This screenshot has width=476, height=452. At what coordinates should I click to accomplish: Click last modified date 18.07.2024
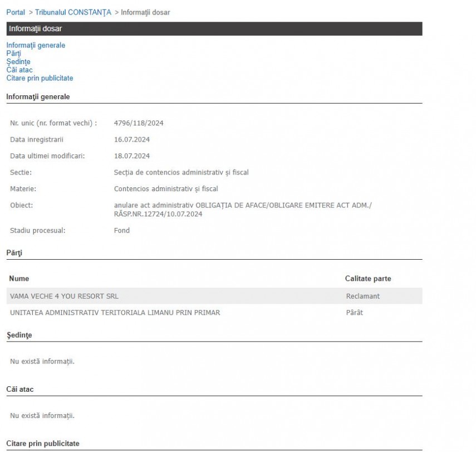point(132,156)
